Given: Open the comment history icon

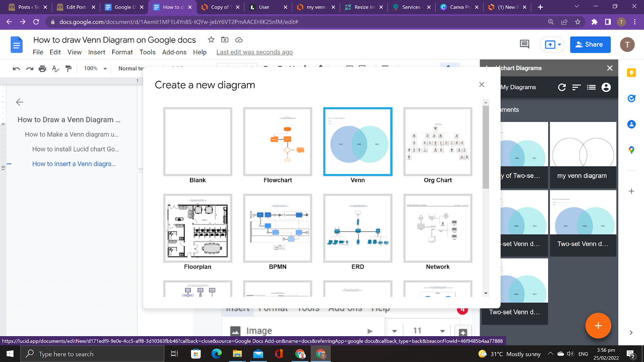Looking at the screenshot, I should click(x=524, y=44).
